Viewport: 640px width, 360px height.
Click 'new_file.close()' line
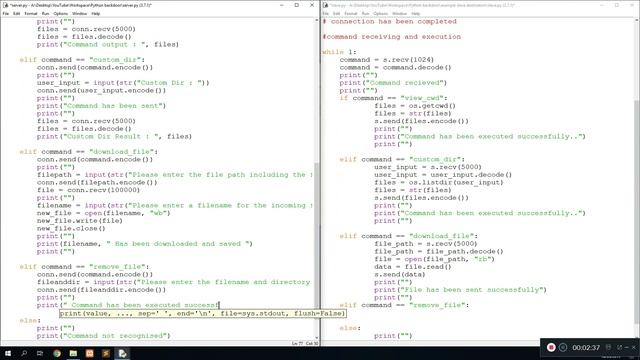pos(71,229)
